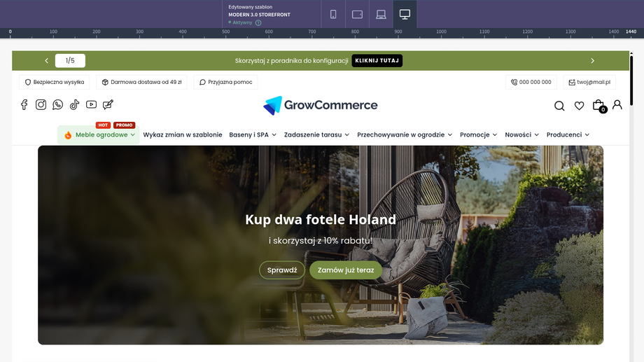Click the Zamów już teraz button

coord(345,270)
